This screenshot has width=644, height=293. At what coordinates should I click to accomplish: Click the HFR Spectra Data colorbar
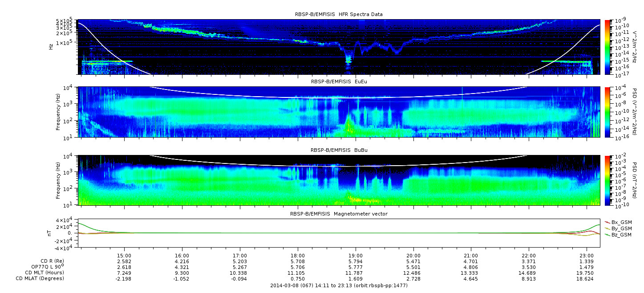[607, 47]
